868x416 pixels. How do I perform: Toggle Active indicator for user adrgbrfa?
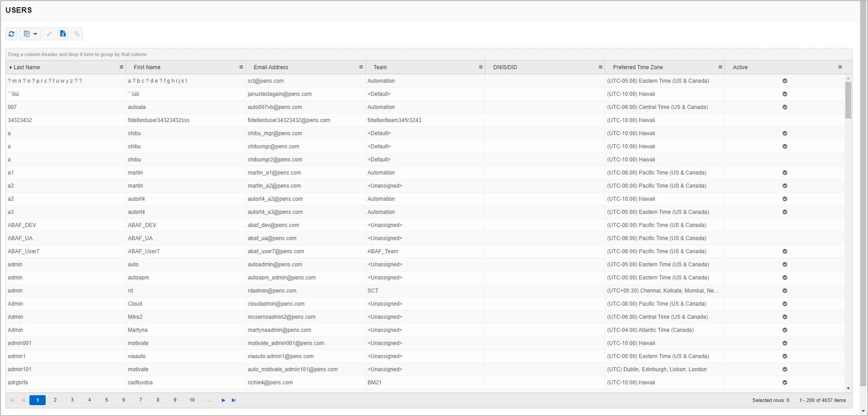(x=785, y=383)
